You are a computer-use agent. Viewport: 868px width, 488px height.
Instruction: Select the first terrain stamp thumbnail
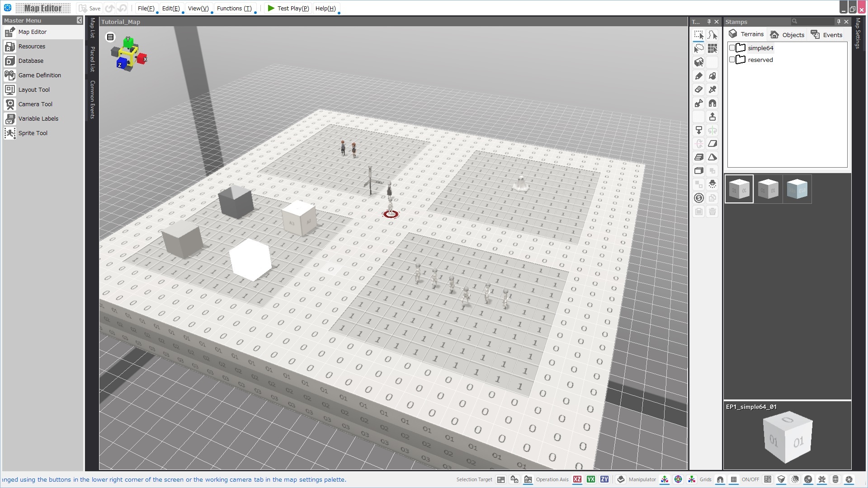(739, 189)
